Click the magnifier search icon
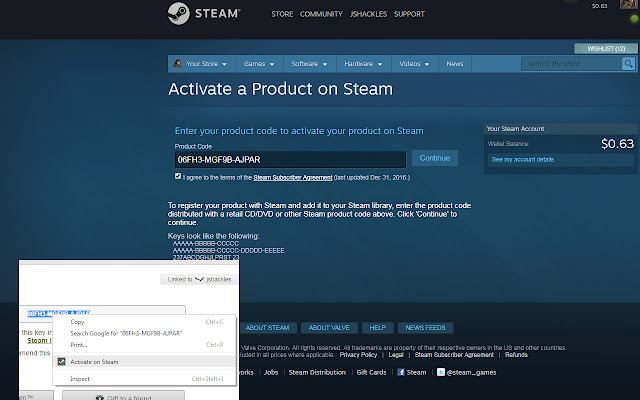 coord(628,64)
